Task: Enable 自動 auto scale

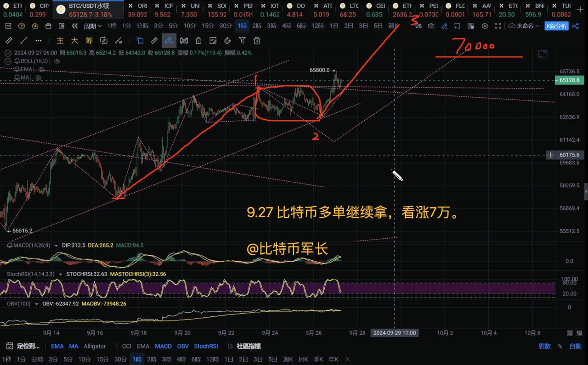Action: pos(575,346)
